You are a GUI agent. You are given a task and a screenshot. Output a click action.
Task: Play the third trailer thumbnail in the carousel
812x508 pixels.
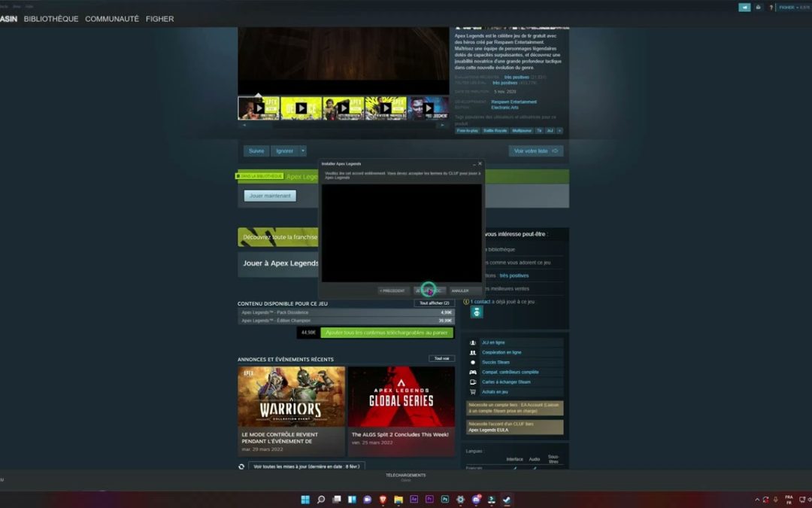[x=344, y=108]
